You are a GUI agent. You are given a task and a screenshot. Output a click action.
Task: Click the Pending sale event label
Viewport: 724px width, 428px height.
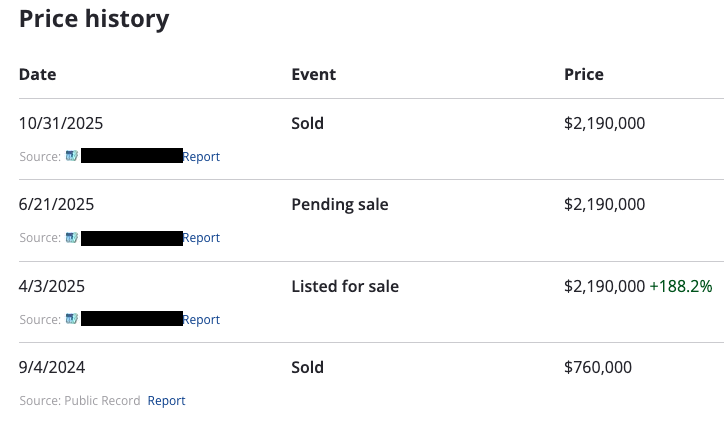click(x=340, y=204)
